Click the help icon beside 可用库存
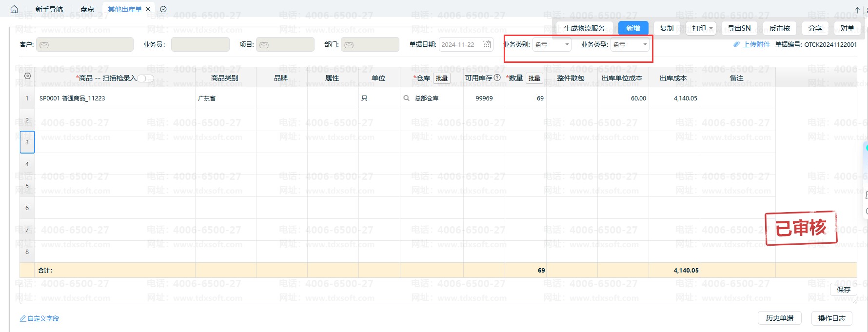 pos(497,78)
